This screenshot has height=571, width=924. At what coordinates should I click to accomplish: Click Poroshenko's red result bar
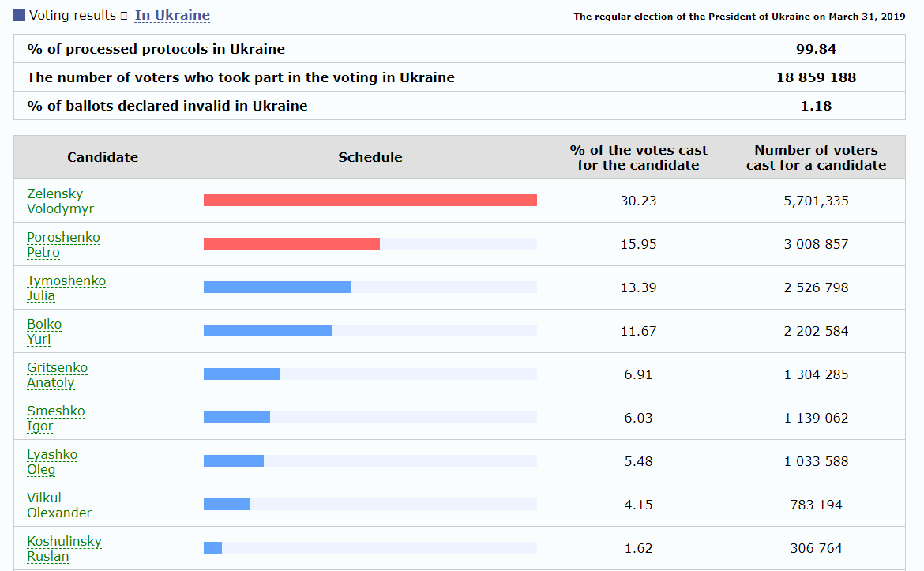click(x=291, y=244)
